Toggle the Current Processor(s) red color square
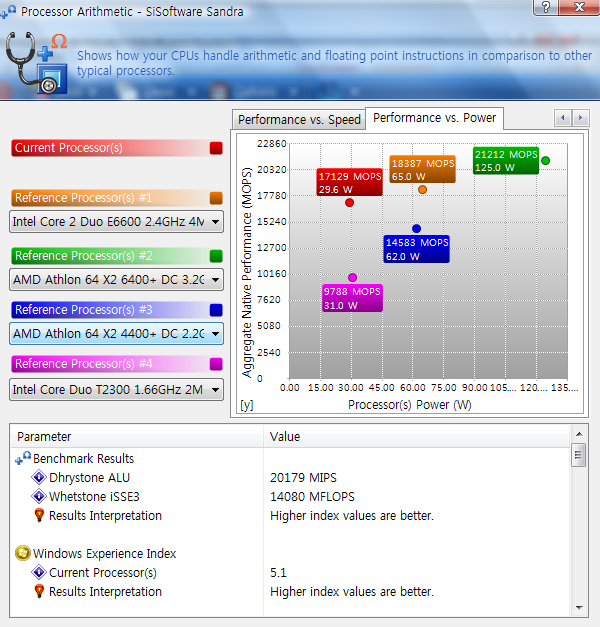 point(216,148)
